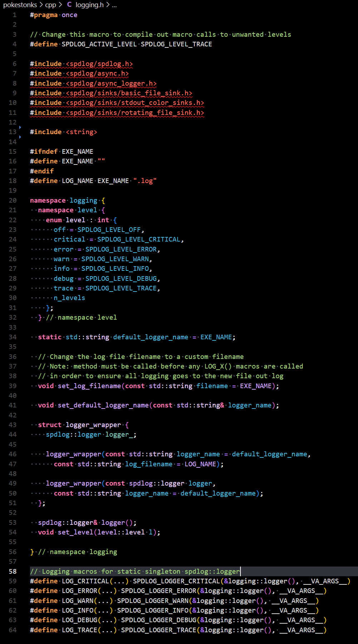Click the 'LOG_ERROR' macro definition
Image resolution: width=358 pixels, height=644 pixels.
79,591
